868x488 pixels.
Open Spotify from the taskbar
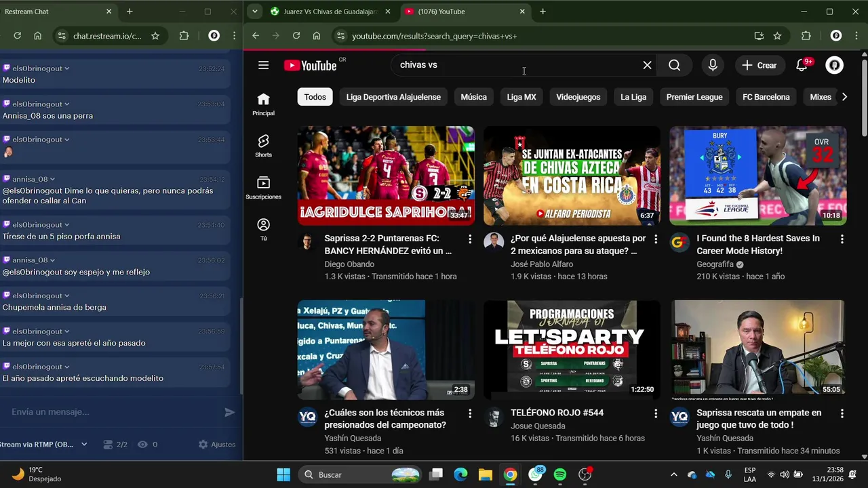tap(560, 474)
